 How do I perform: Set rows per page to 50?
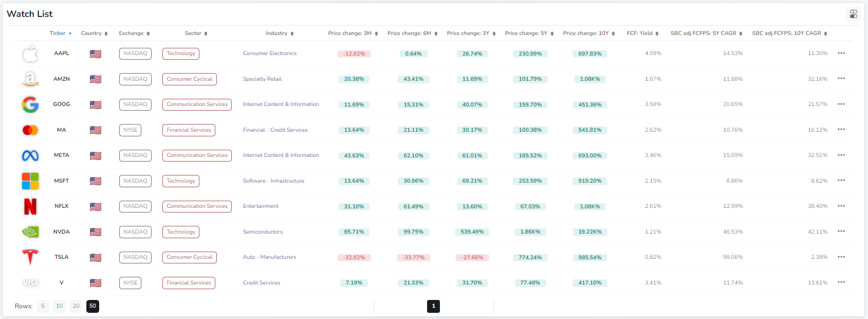click(x=93, y=306)
